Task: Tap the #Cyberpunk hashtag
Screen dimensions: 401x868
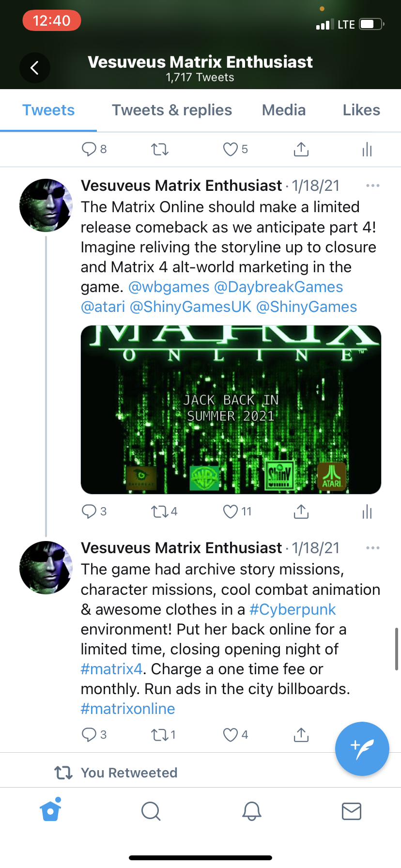Action: 293,609
